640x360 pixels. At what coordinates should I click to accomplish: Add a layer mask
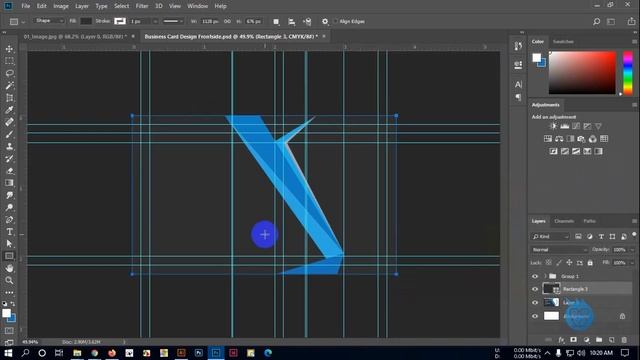[x=573, y=340]
